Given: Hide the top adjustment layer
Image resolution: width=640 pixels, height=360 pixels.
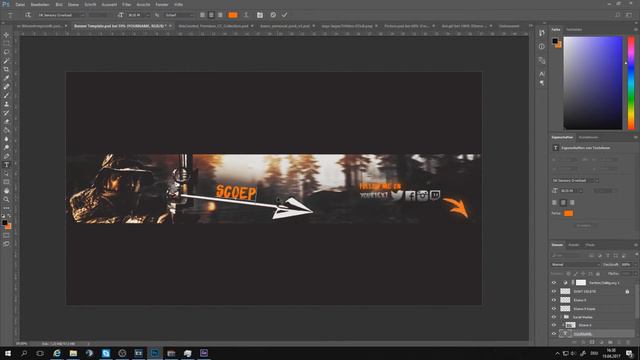Looking at the screenshot, I should pos(554,282).
